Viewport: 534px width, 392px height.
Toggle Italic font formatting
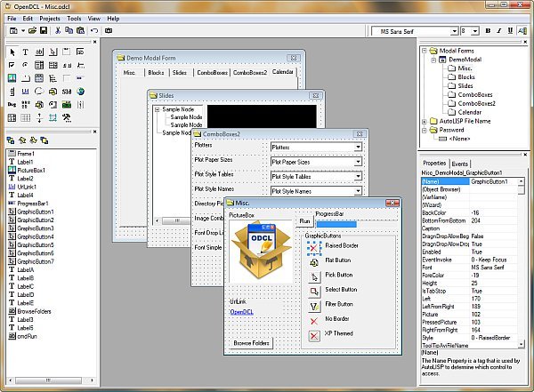click(499, 31)
